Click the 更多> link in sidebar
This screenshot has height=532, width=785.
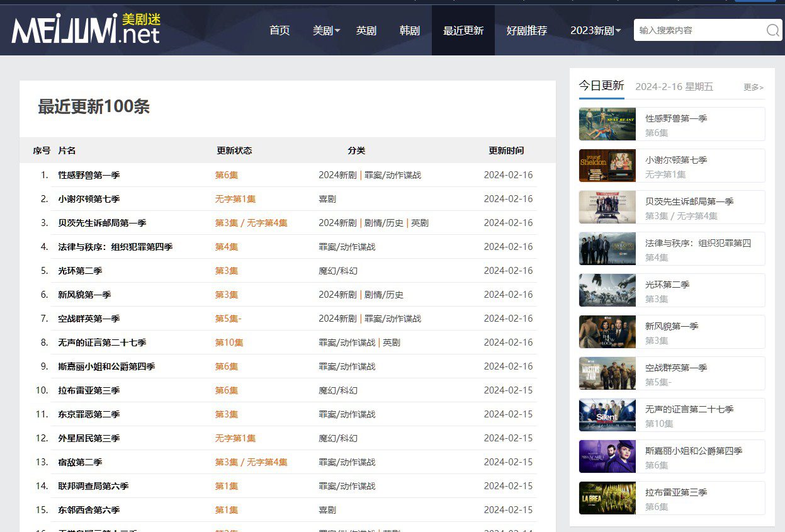point(753,88)
